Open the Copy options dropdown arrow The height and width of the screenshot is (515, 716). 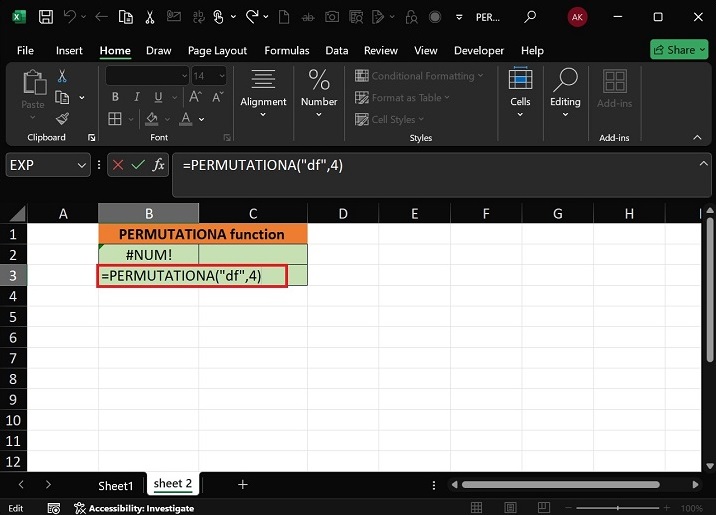tap(82, 97)
